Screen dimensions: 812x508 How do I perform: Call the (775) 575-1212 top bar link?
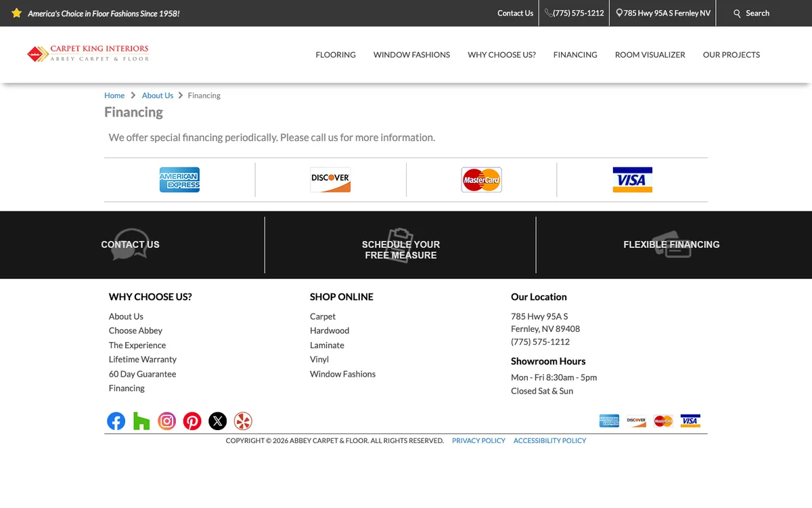579,13
